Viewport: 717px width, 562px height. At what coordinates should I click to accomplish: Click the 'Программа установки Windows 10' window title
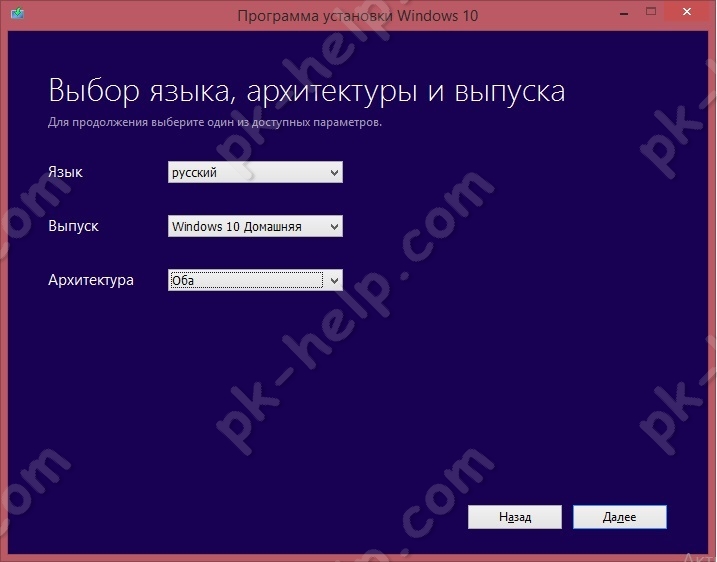[358, 16]
